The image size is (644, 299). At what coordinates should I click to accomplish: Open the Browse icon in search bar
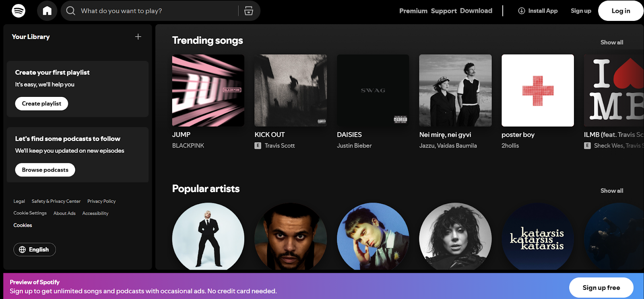point(249,11)
